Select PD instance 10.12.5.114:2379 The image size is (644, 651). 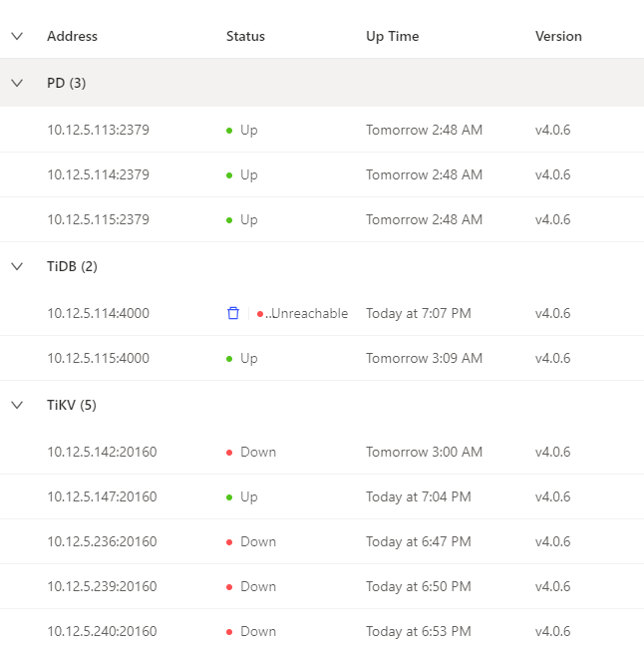pyautogui.click(x=98, y=174)
